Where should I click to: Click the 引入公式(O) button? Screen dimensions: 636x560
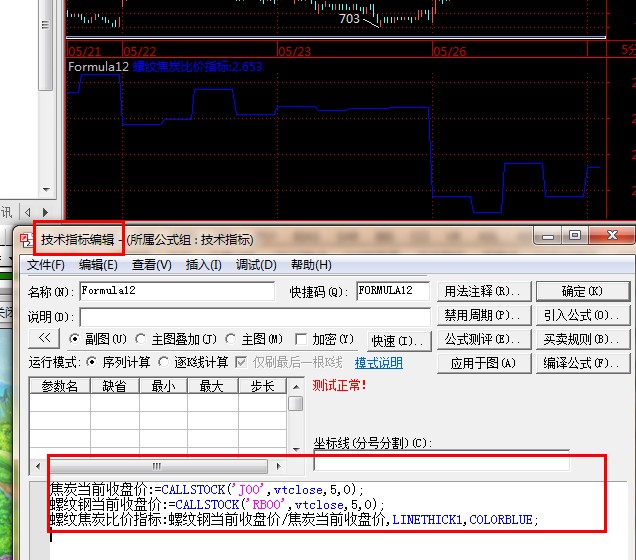(x=582, y=315)
